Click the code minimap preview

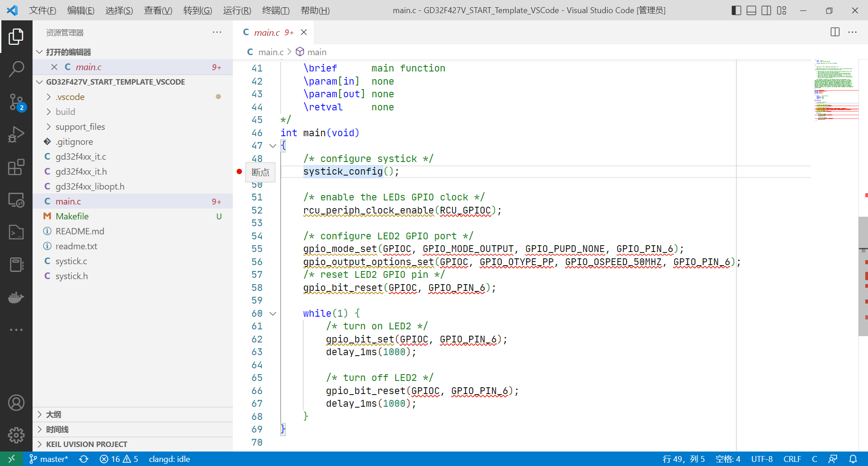(x=836, y=90)
